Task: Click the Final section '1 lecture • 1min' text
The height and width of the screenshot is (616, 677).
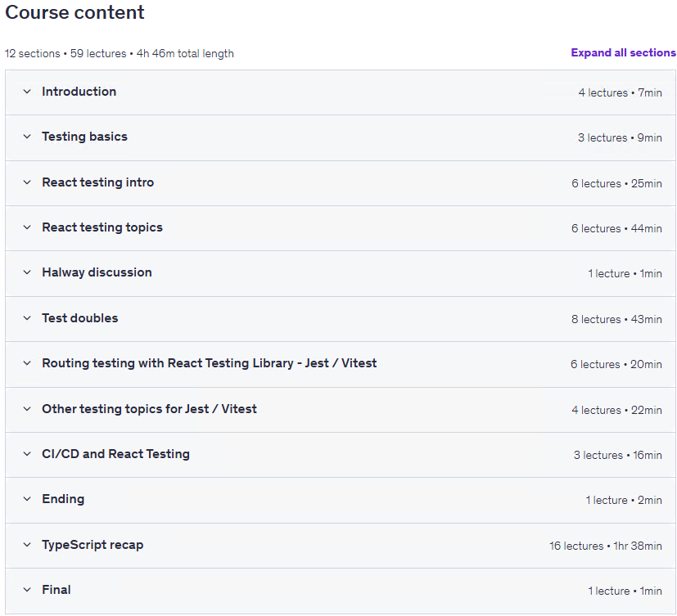Action: point(625,591)
